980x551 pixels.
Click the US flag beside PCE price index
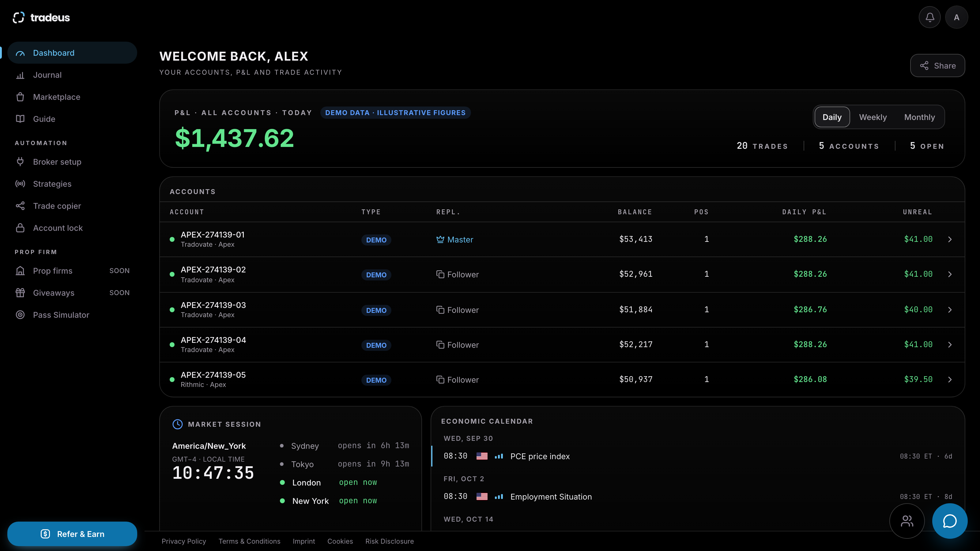tap(482, 456)
